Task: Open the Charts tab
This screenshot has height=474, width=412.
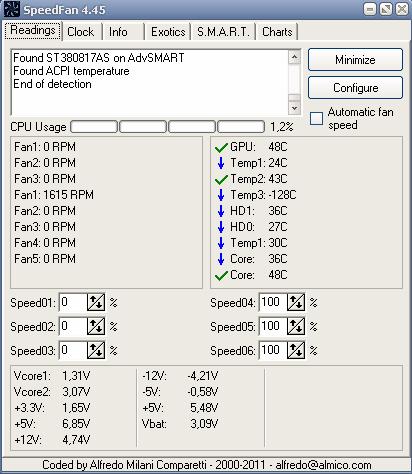Action: [277, 32]
